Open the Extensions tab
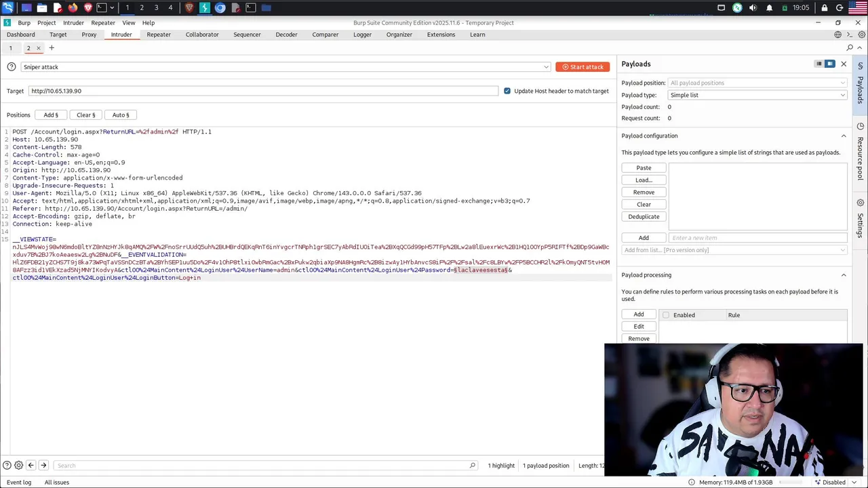 (x=441, y=35)
